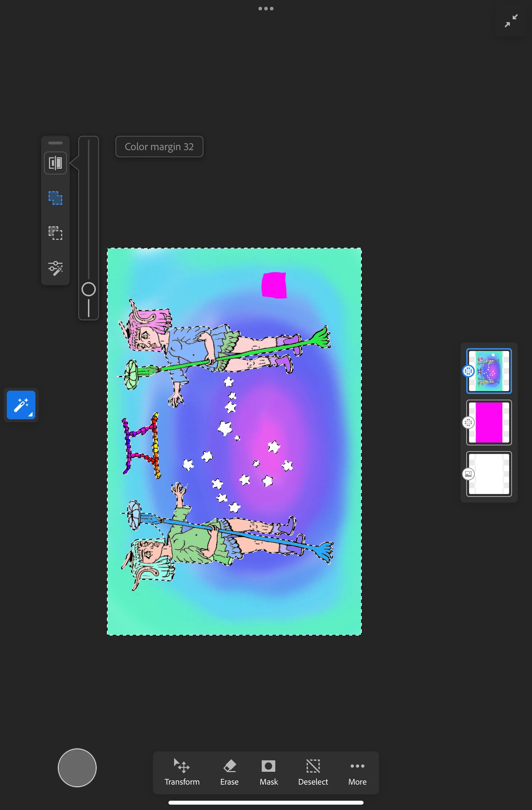This screenshot has height=810, width=532.
Task: Collapse the full screen view
Action: [x=511, y=21]
